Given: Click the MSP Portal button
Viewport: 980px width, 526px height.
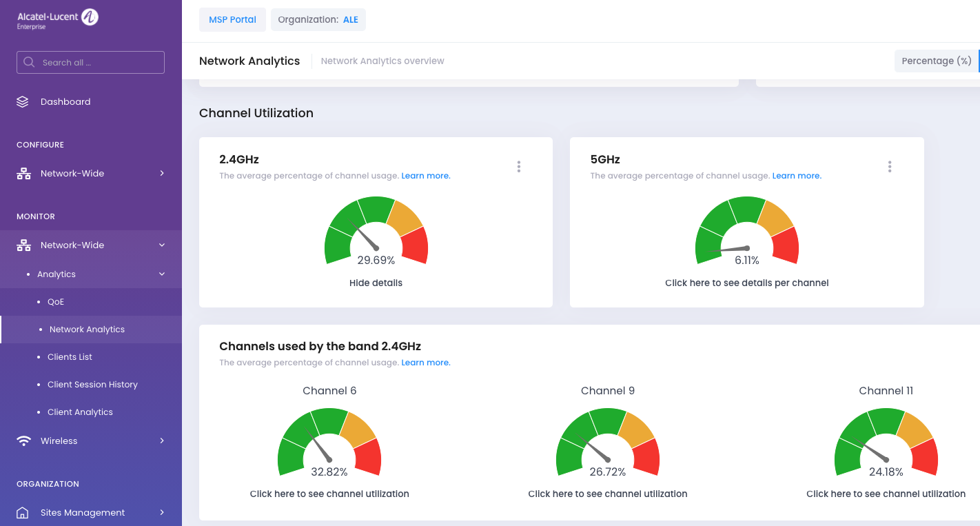Looking at the screenshot, I should pyautogui.click(x=232, y=20).
